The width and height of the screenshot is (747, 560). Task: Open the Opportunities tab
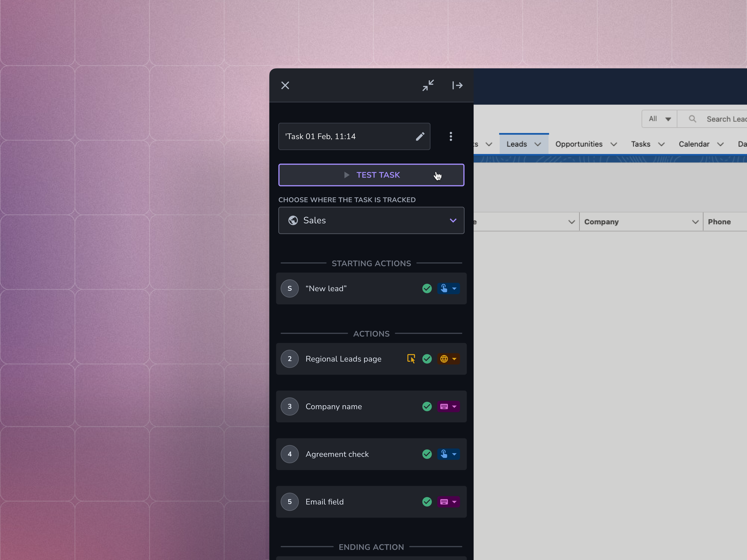[579, 144]
